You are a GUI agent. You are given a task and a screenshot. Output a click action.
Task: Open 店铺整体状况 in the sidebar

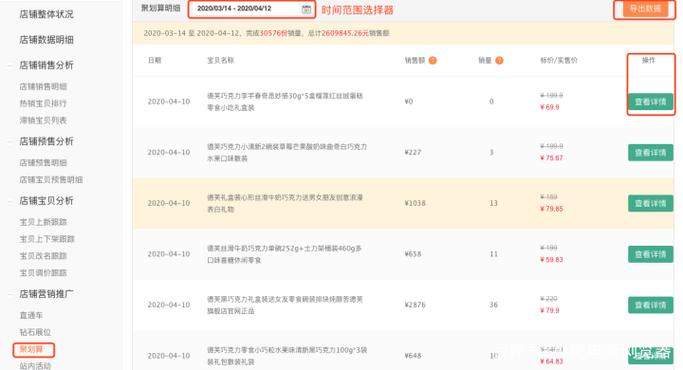click(47, 14)
